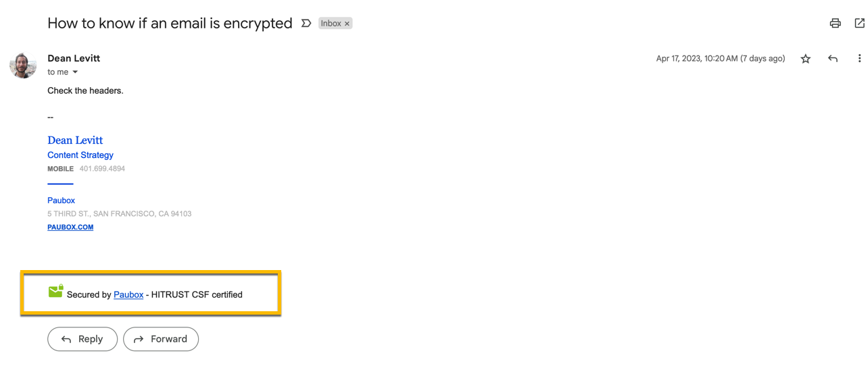
Task: Follow the Paubox link in "Secured by" footer
Action: 128,294
